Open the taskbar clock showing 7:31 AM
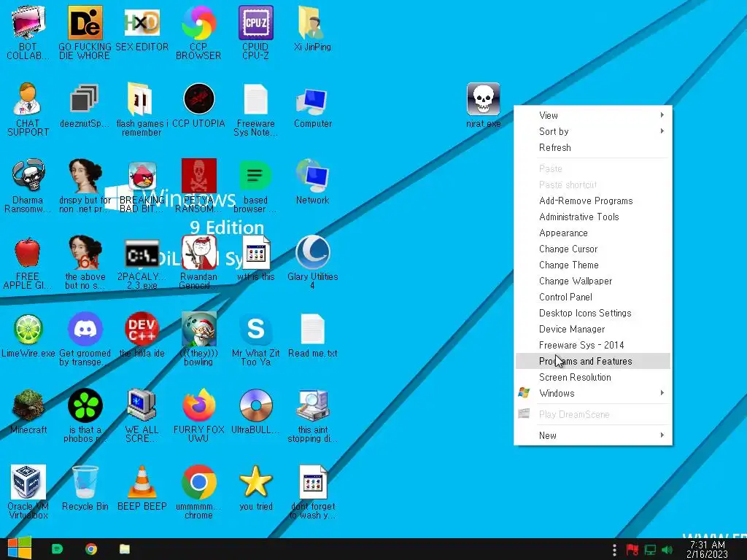Viewport: 747px width, 560px height. [x=707, y=550]
